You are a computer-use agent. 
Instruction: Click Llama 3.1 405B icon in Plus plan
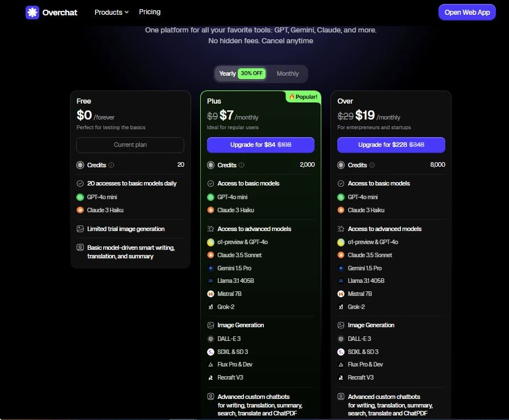pos(210,281)
